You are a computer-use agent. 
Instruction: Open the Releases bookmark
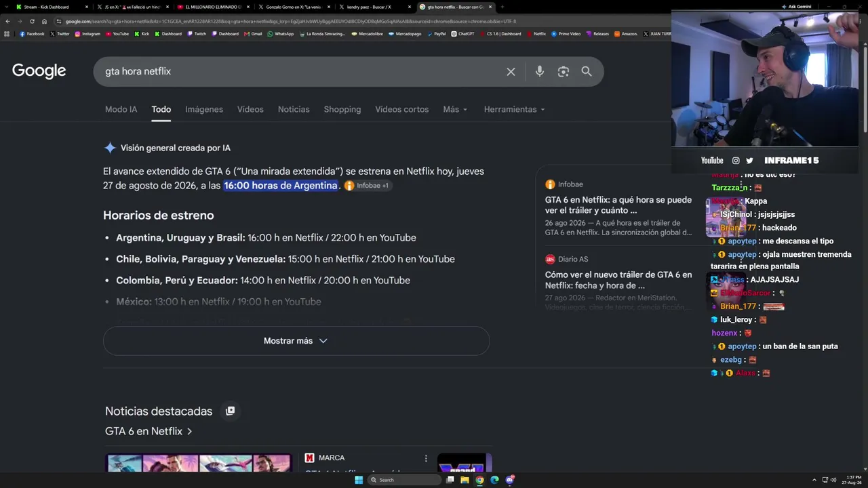click(x=597, y=34)
